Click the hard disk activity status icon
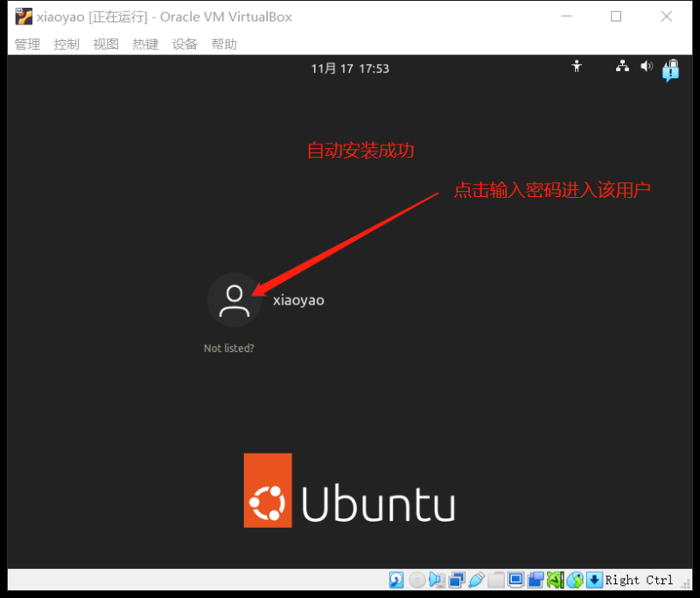Screen dimensions: 700x598 [x=396, y=580]
